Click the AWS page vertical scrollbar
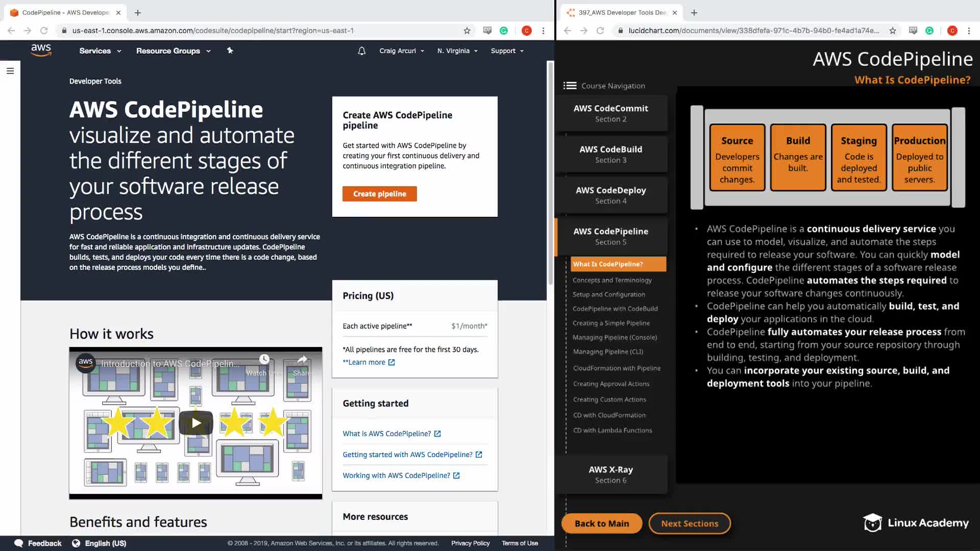980x551 pixels. click(550, 173)
